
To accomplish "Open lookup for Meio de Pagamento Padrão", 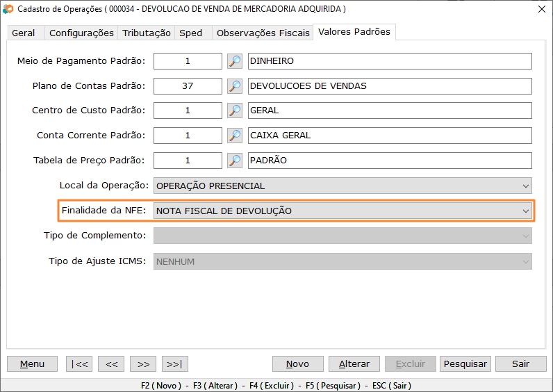I will pos(235,61).
